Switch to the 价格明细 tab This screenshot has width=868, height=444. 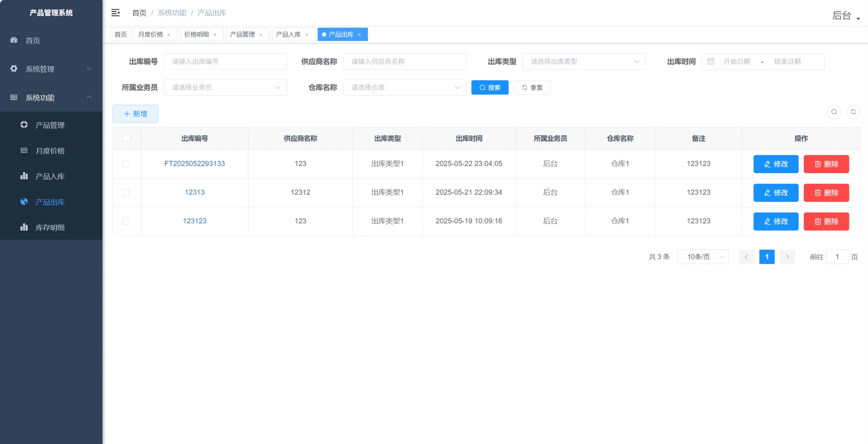click(x=198, y=34)
